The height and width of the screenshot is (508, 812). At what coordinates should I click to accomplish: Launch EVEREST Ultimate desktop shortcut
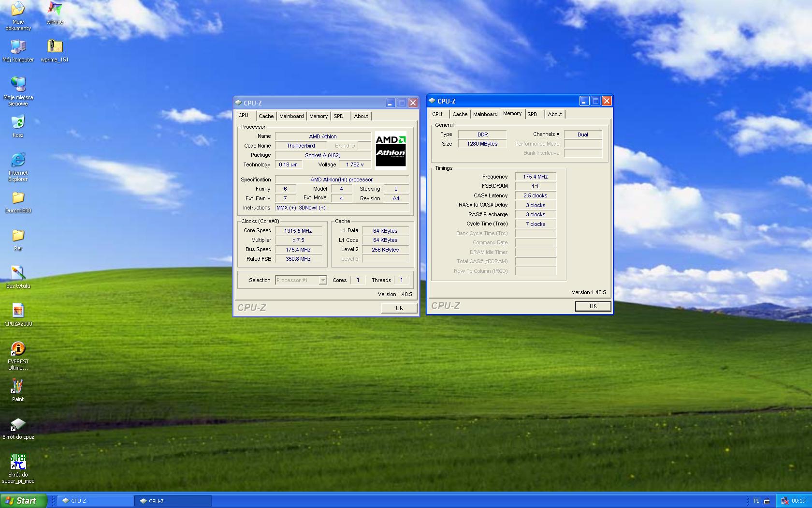(18, 356)
